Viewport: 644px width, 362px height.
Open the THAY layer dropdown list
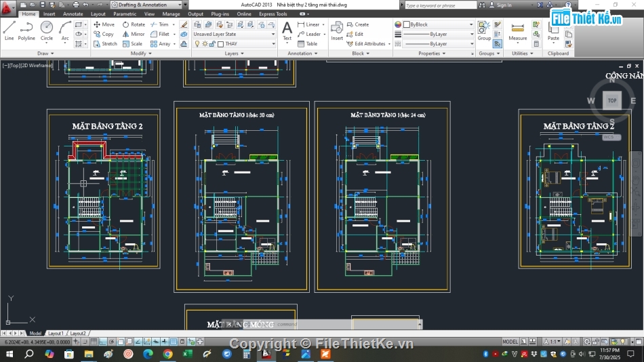click(234, 43)
